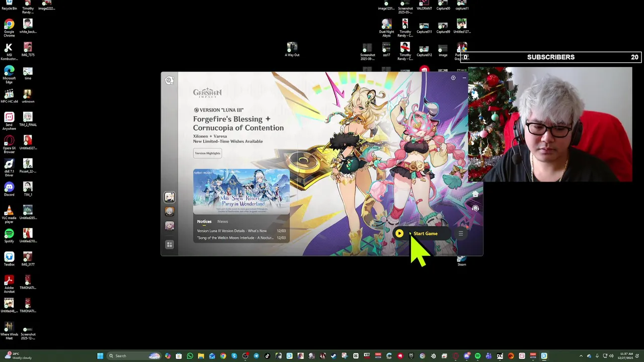
Task: Open the all-games grid icon in sidebar
Action: (x=170, y=244)
